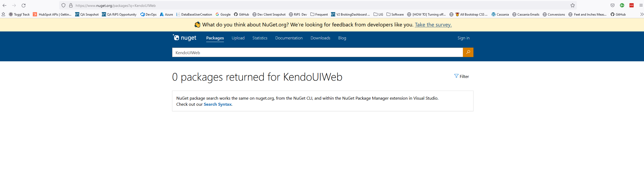The width and height of the screenshot is (644, 176).
Task: Reload the current page
Action: (24, 6)
